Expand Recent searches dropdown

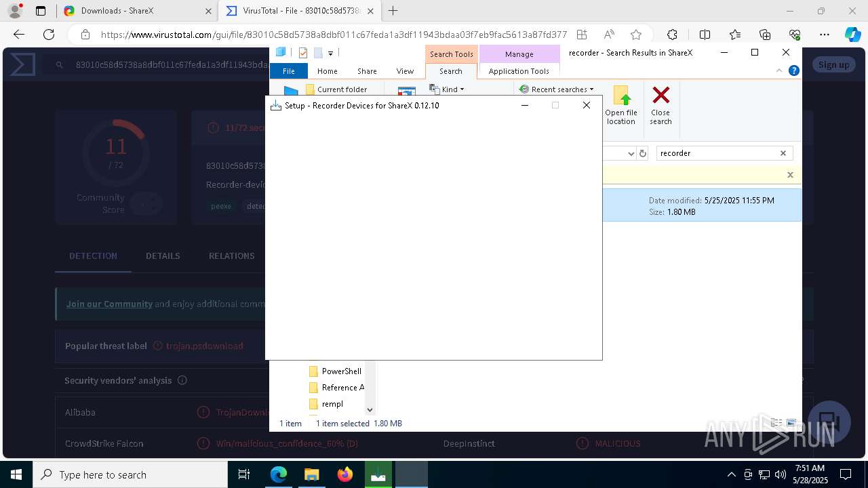[556, 89]
